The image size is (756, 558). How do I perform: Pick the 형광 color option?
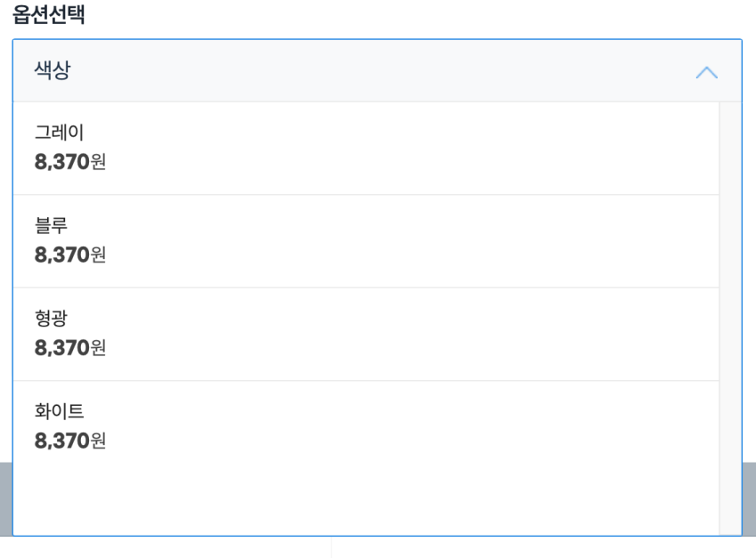point(52,319)
